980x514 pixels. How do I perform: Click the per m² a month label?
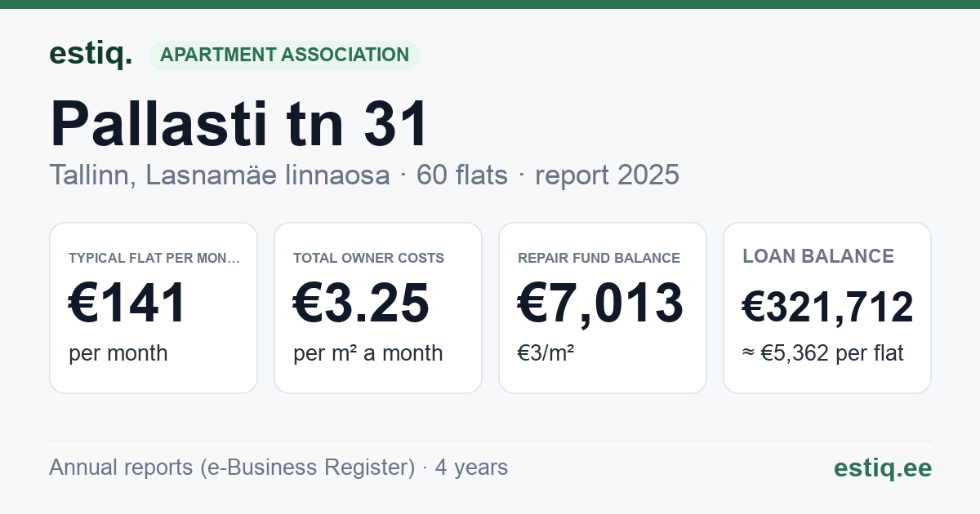[x=367, y=353]
